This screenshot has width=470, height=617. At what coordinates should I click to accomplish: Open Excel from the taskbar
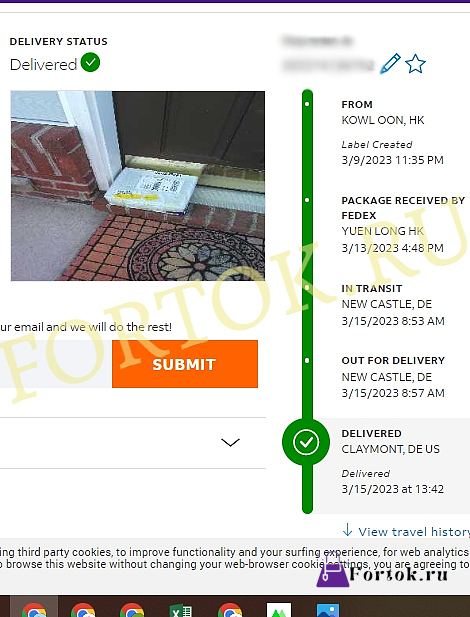point(181,610)
